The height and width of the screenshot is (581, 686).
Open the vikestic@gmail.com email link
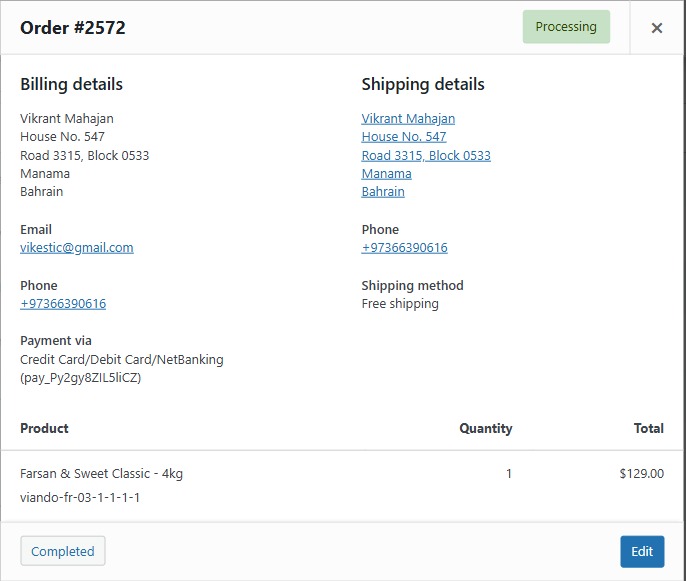[77, 248]
